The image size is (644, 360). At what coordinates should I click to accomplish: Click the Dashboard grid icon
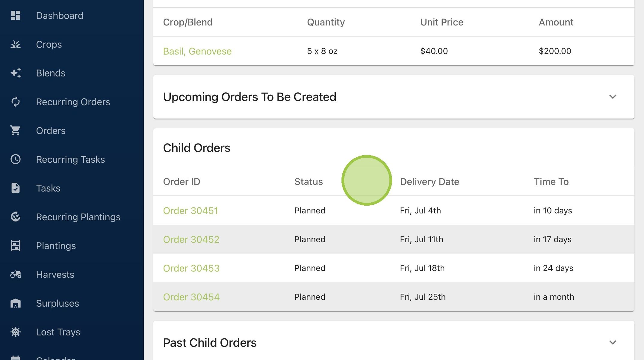point(15,16)
